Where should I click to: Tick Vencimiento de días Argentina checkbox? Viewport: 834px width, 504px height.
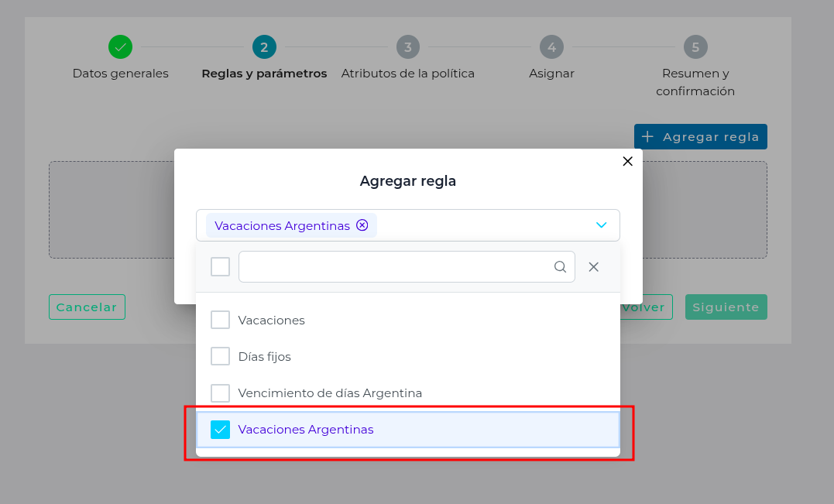[221, 393]
